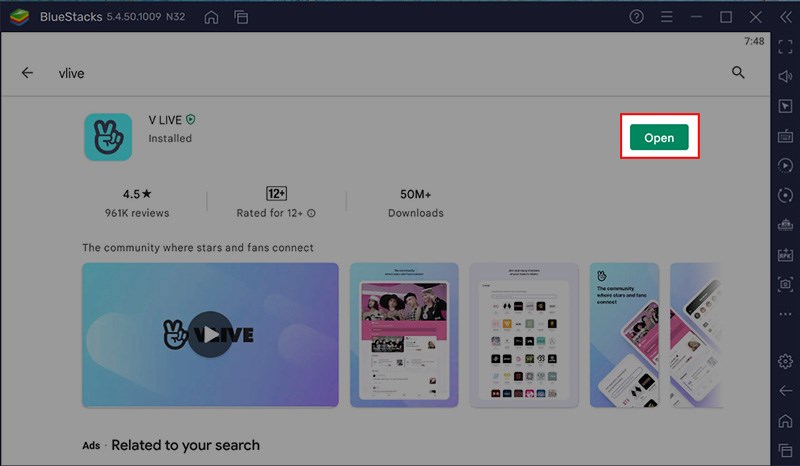Click the cursor lock icon in sidebar

tap(785, 106)
